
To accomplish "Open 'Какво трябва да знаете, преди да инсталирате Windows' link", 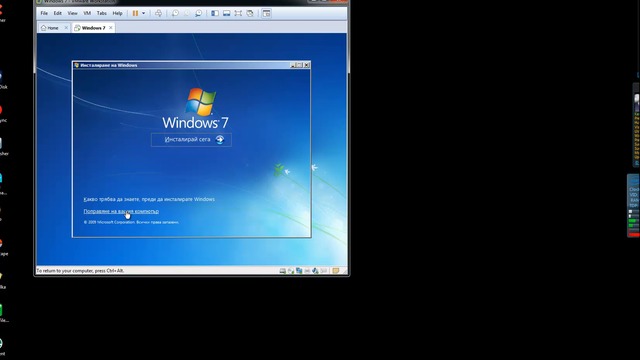I will (149, 199).
